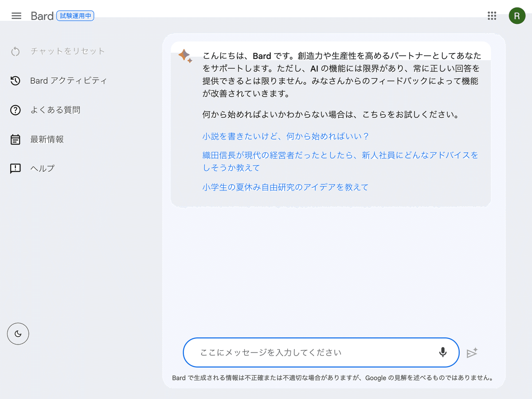Open the Google apps grid

[492, 16]
